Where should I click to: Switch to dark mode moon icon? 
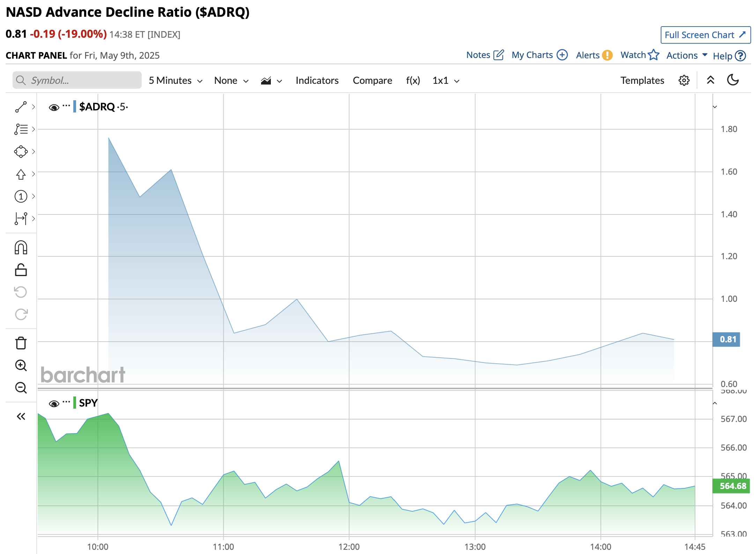pos(733,80)
